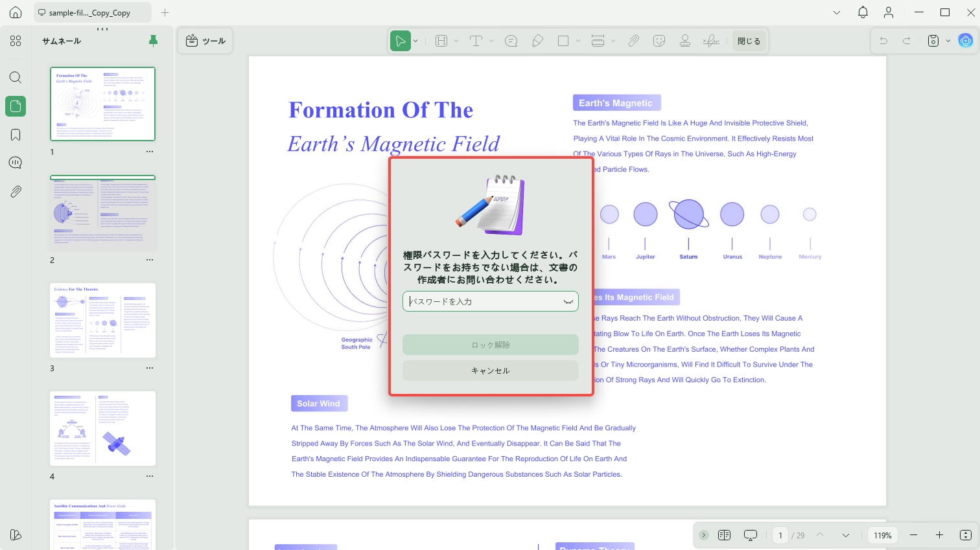Image resolution: width=980 pixels, height=550 pixels.
Task: Open the search panel icon
Action: (x=16, y=78)
